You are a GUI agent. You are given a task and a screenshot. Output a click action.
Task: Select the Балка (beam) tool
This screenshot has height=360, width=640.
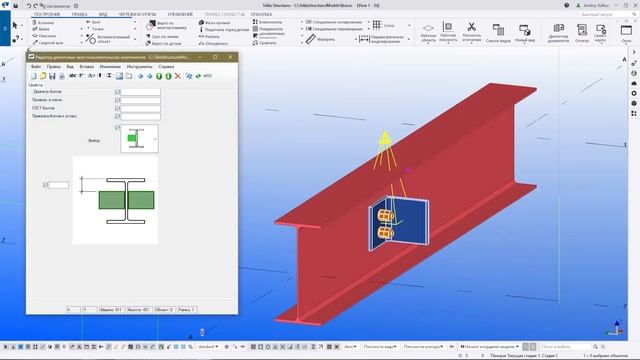click(41, 29)
